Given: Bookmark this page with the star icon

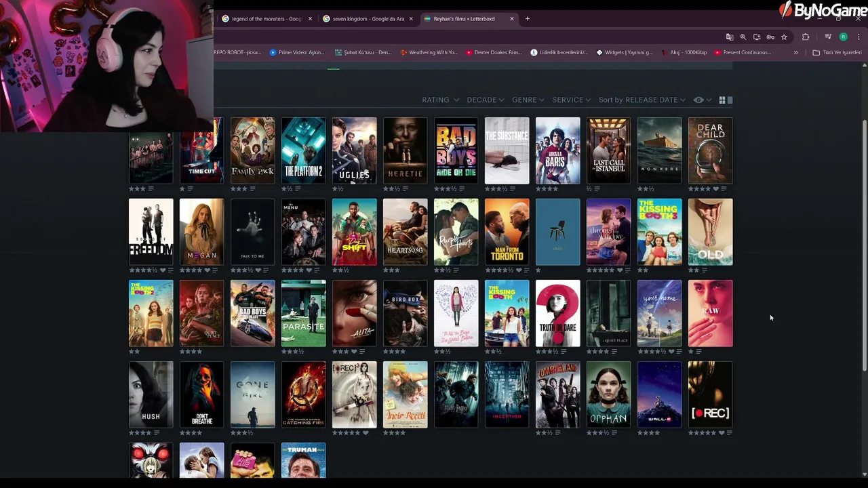Looking at the screenshot, I should (784, 37).
